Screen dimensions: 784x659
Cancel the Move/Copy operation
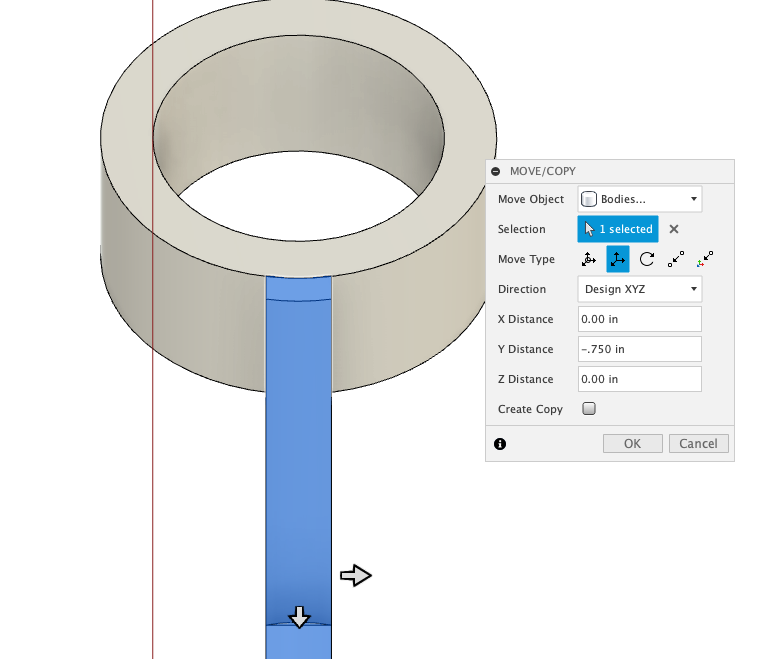[x=698, y=444]
